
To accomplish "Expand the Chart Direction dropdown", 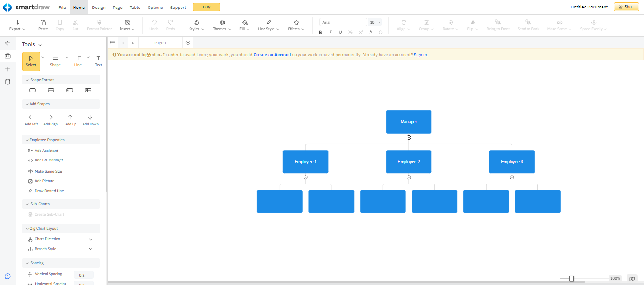I will [x=91, y=239].
